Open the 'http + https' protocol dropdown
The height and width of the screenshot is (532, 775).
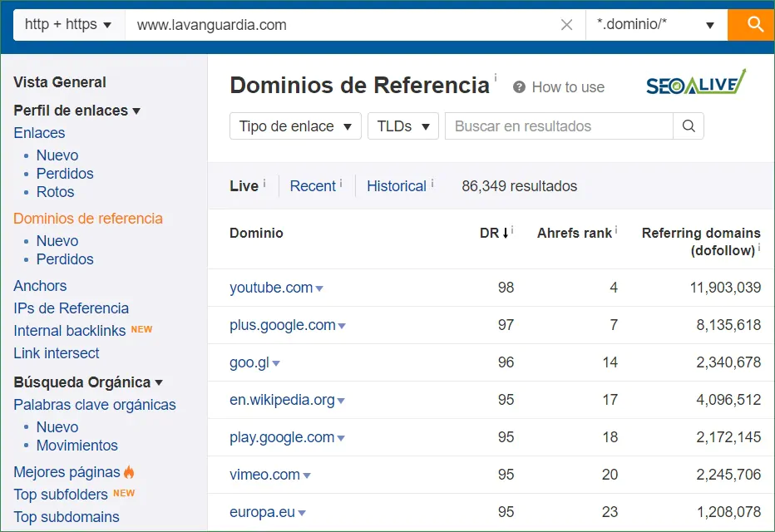[67, 24]
